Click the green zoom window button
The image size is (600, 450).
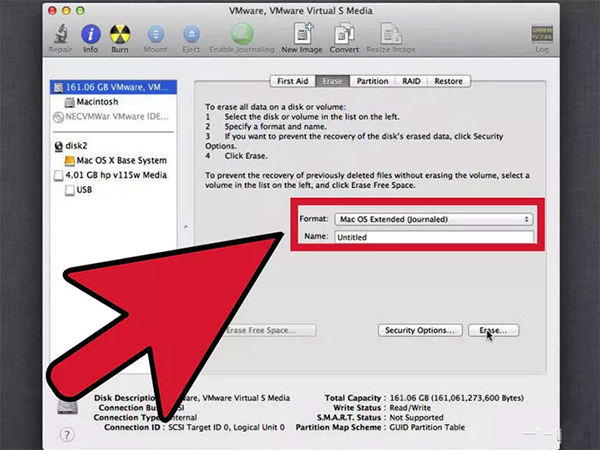[x=80, y=11]
